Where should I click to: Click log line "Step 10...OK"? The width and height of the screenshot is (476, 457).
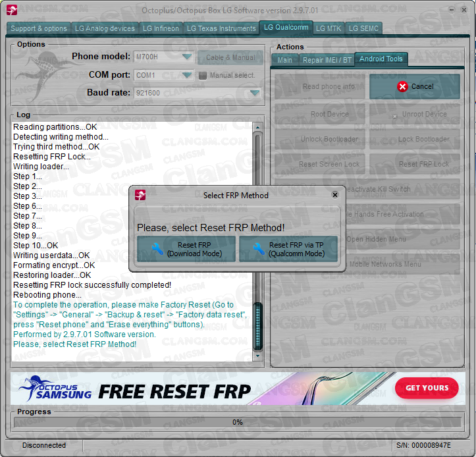pyautogui.click(x=36, y=246)
